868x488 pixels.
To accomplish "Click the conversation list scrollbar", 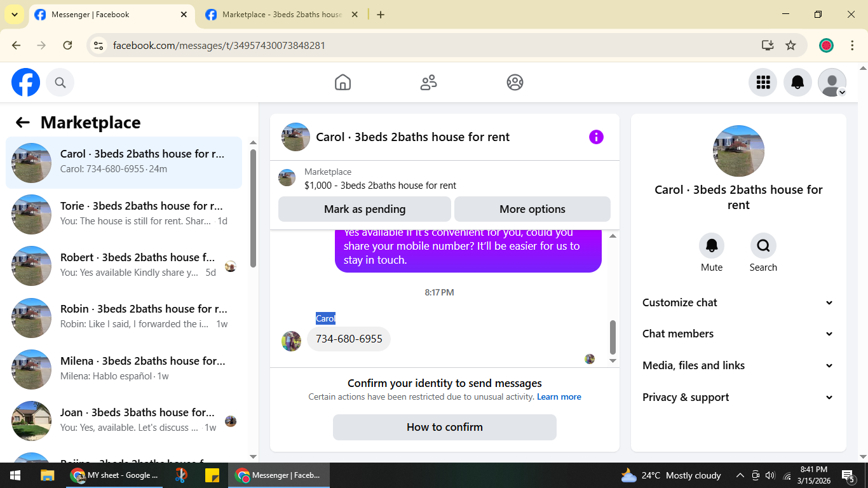I will (253, 208).
